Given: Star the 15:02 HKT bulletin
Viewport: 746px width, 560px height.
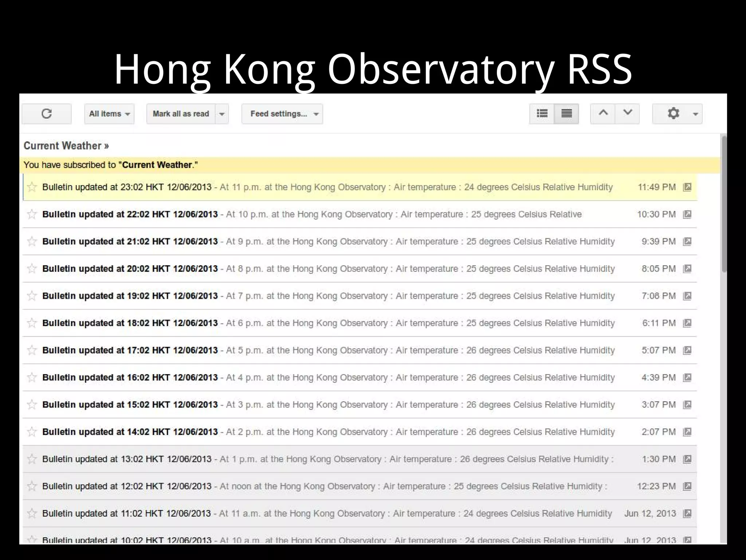Looking at the screenshot, I should pos(32,404).
